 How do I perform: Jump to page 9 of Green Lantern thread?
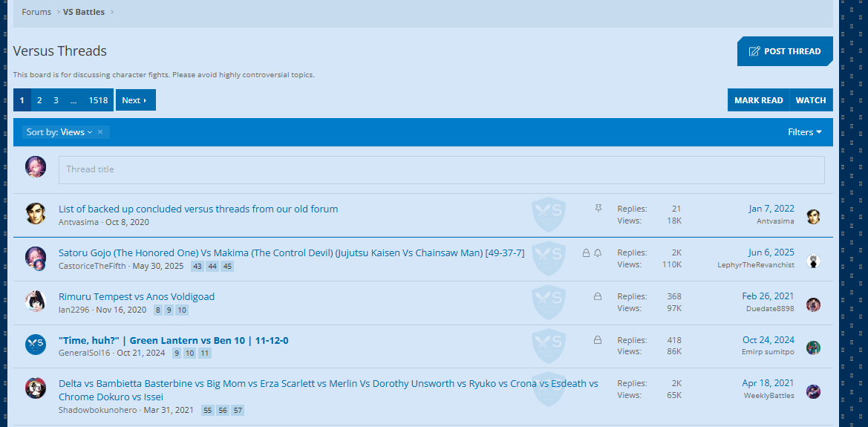[x=177, y=353]
